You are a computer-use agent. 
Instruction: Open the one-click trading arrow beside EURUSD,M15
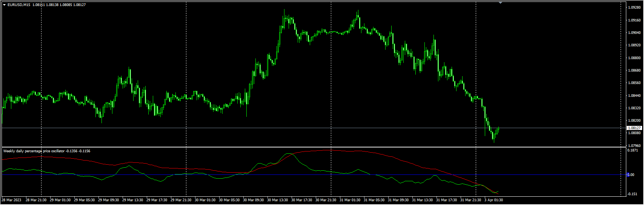pyautogui.click(x=5, y=5)
